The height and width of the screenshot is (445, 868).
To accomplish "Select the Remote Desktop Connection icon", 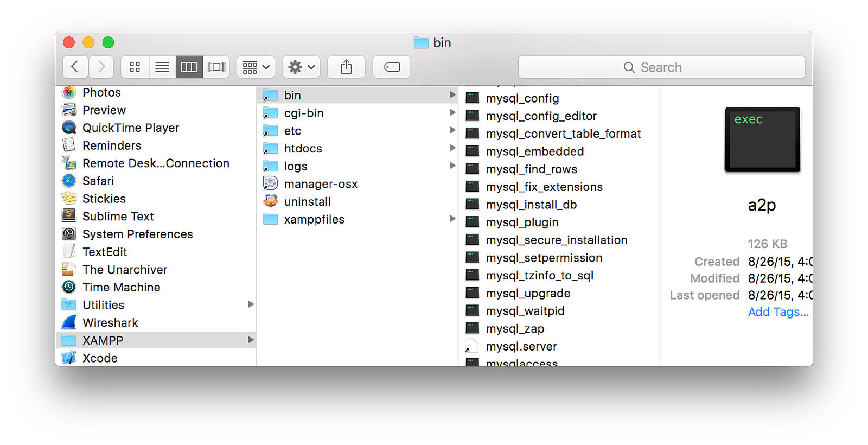I will click(69, 163).
